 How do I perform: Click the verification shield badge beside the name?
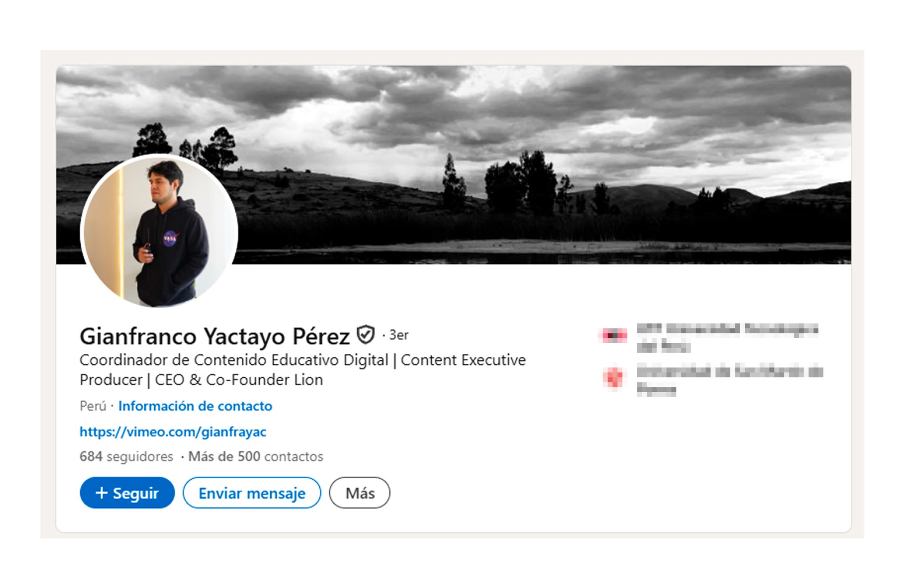coord(365,335)
